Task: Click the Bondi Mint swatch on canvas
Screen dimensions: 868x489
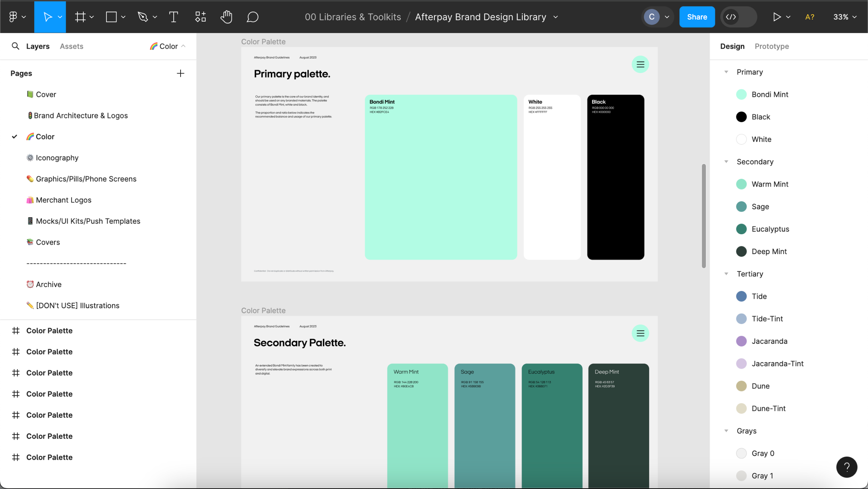Action: click(x=441, y=177)
